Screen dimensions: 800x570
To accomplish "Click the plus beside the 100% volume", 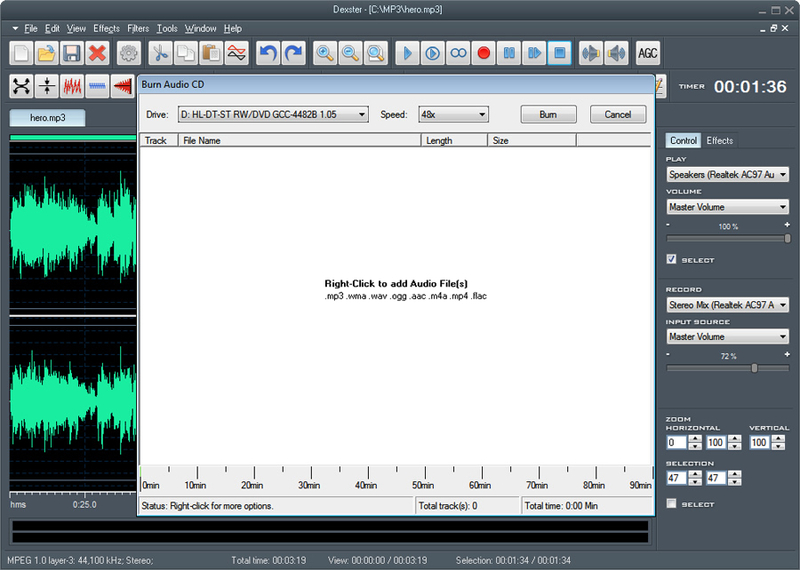I will tap(787, 225).
